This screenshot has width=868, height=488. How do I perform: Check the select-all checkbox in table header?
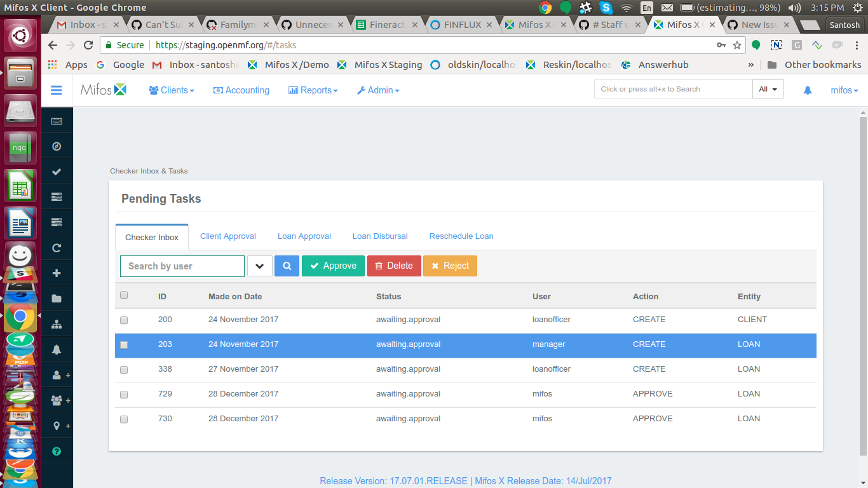(x=124, y=295)
